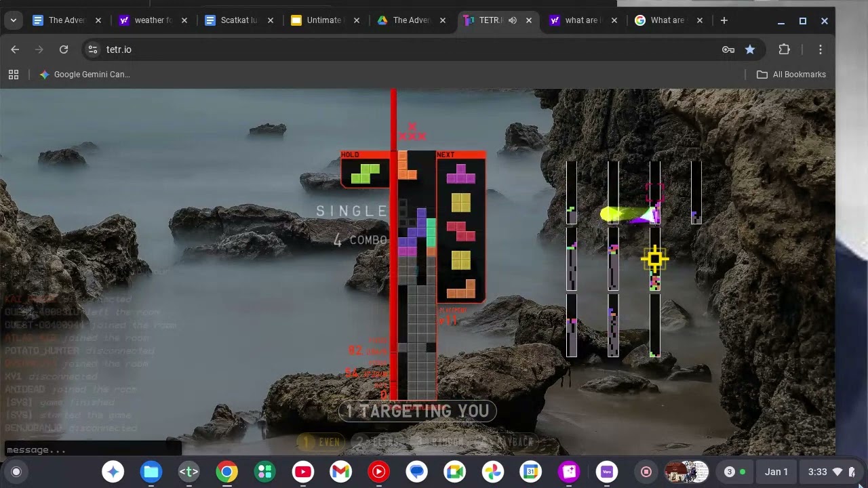This screenshot has width=868, height=488.
Task: Open the ChromeOS launcher button
Action: pos(16,472)
